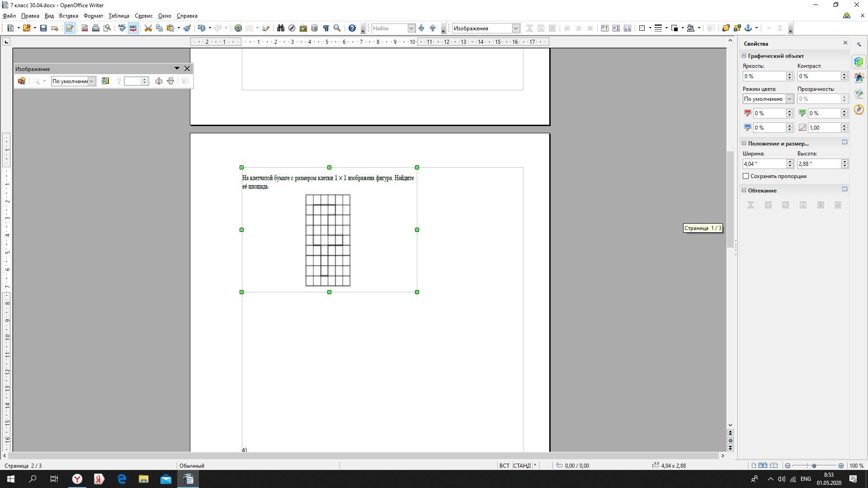
Task: Toggle AutoSpellcheck toolbar button
Action: (133, 28)
